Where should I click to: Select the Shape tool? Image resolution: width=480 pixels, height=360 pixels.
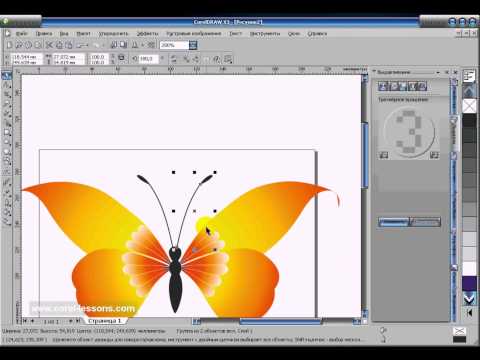pyautogui.click(x=6, y=85)
